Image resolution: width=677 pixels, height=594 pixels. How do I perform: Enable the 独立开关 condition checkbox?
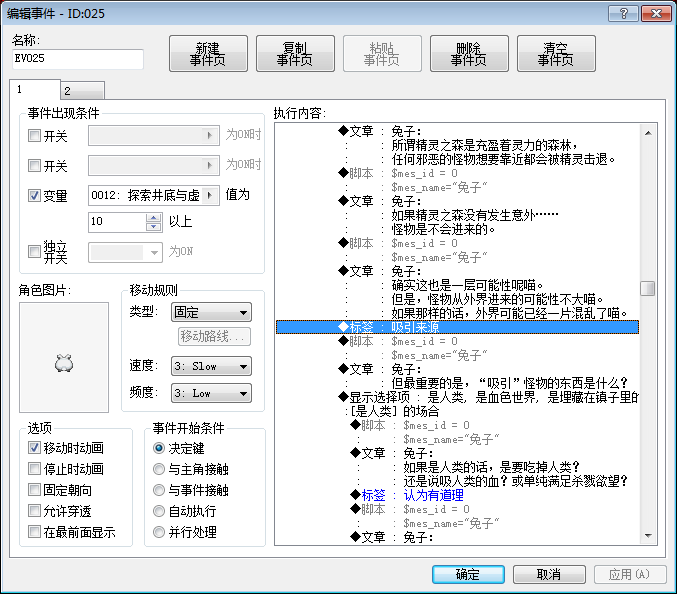point(34,251)
